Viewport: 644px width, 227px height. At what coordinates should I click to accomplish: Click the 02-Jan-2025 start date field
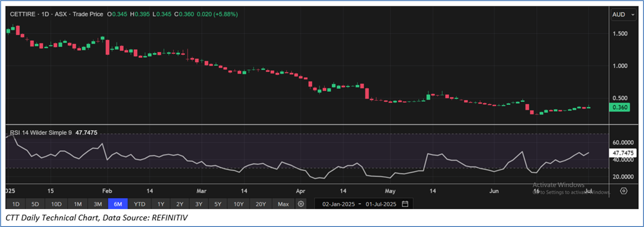[339, 204]
